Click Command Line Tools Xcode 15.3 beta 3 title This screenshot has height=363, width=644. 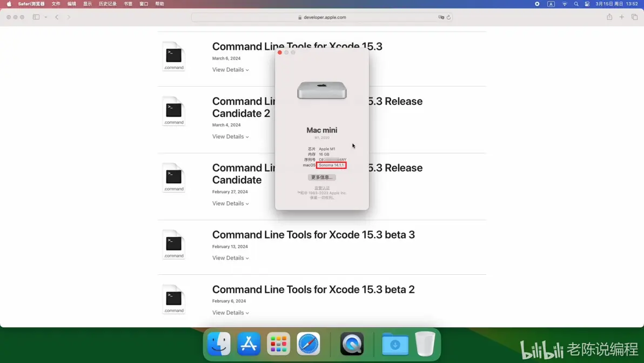(313, 234)
